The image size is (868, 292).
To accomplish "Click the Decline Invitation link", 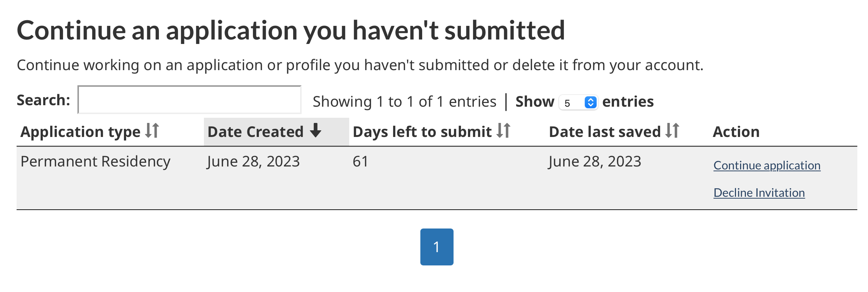I will pyautogui.click(x=759, y=193).
